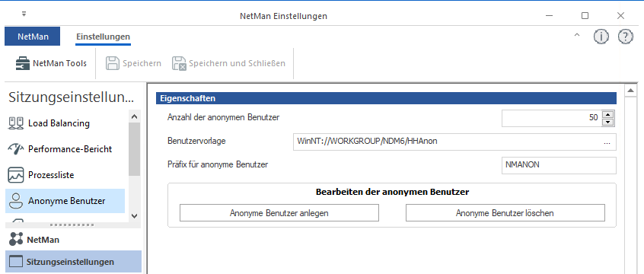Click the Anzahl der anonymen Benutzer label
This screenshot has height=274, width=644.
pos(224,117)
